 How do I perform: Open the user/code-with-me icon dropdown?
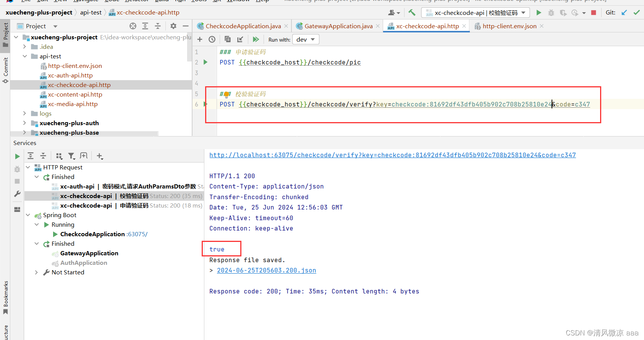394,13
